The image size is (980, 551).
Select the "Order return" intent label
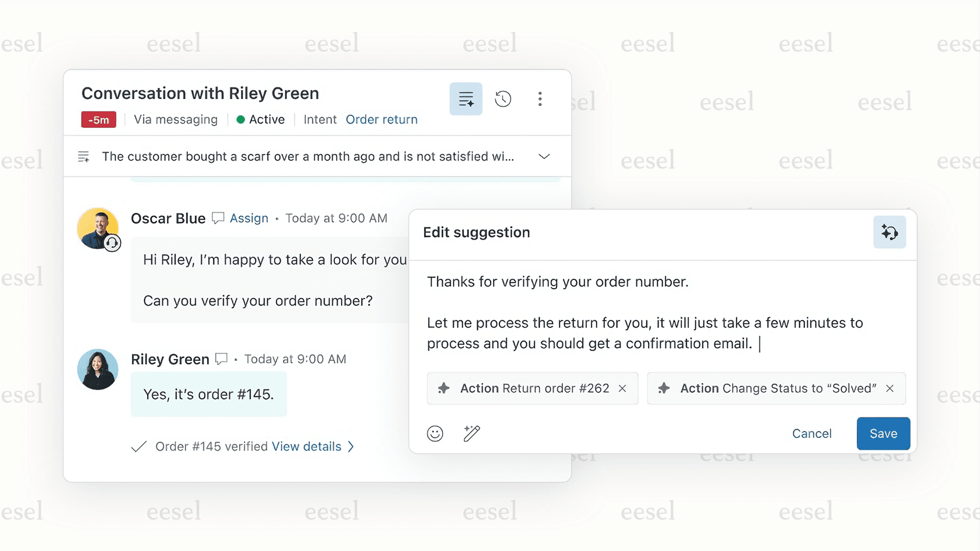click(x=381, y=120)
